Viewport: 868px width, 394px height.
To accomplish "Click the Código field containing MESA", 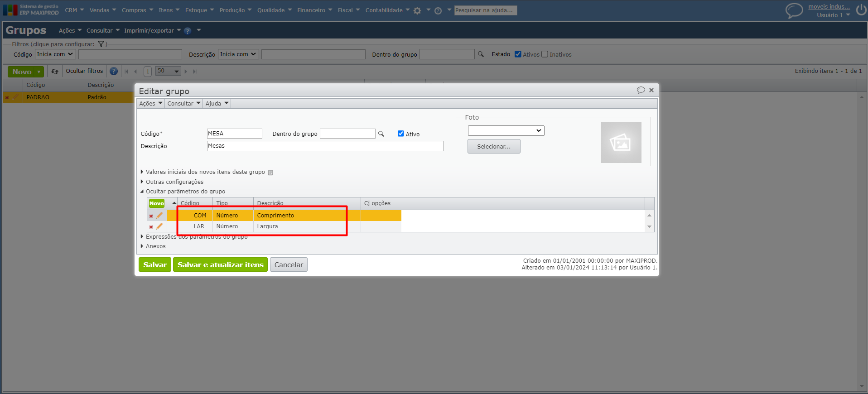I will click(x=235, y=134).
